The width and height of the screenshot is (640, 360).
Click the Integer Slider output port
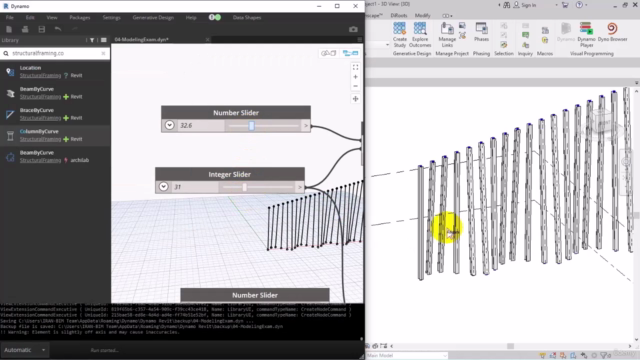coord(300,187)
